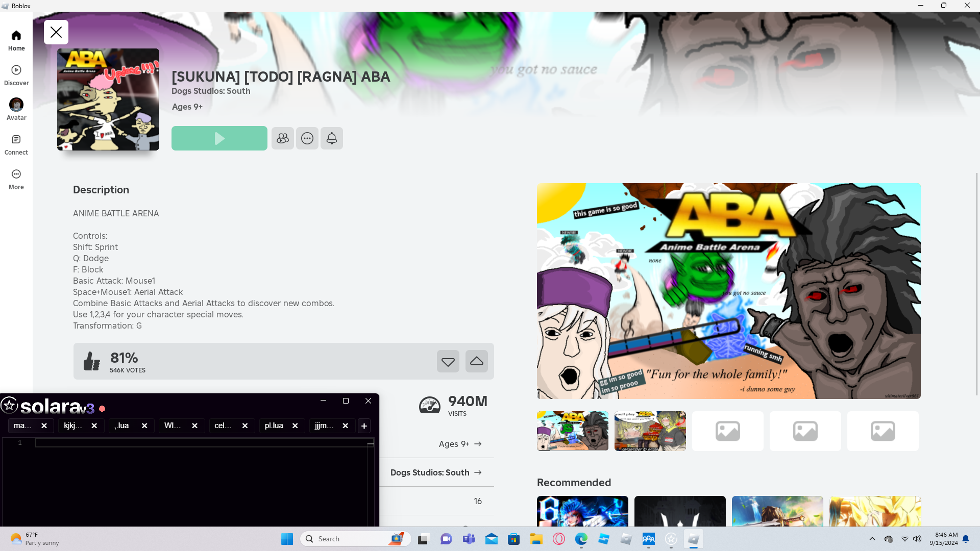Open the More menu in sidebar
The height and width of the screenshot is (551, 980).
(x=16, y=179)
